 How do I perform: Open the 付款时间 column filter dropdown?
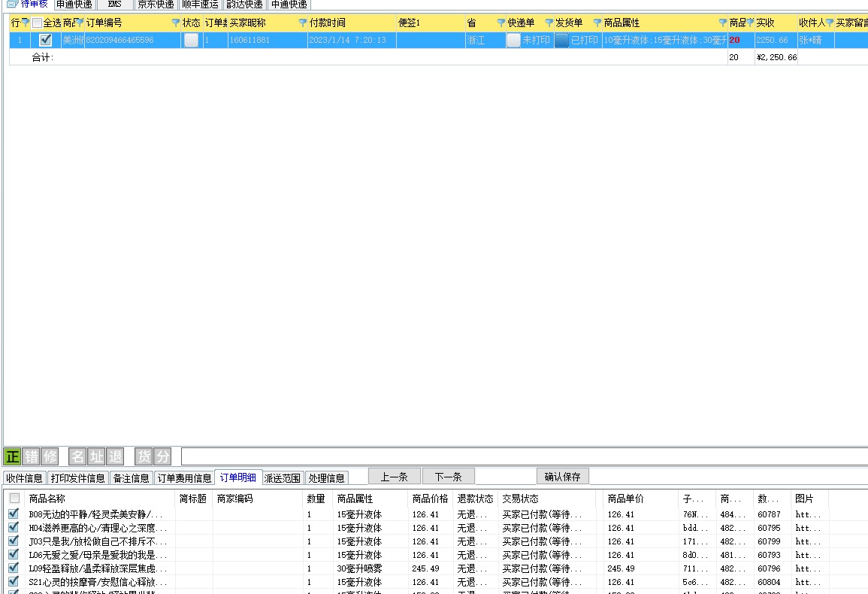(x=303, y=23)
